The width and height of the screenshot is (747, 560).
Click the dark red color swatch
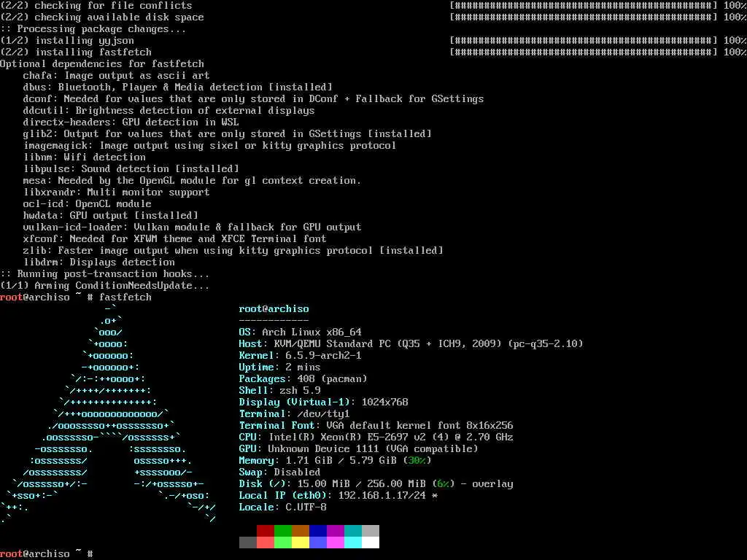tap(266, 531)
